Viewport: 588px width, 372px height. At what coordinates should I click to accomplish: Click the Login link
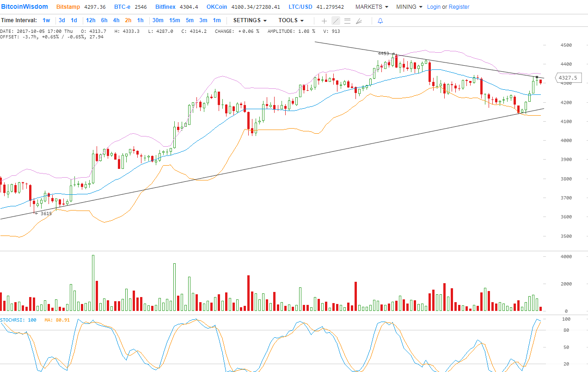click(434, 7)
